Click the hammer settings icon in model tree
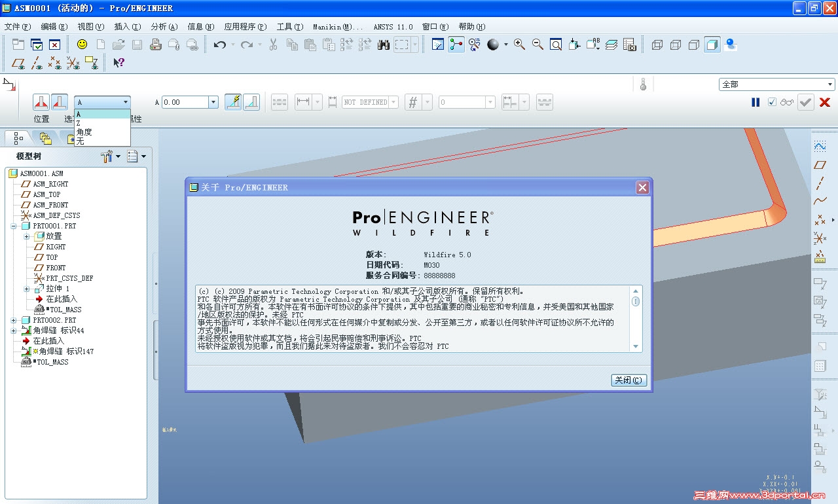This screenshot has width=838, height=504. 108,156
